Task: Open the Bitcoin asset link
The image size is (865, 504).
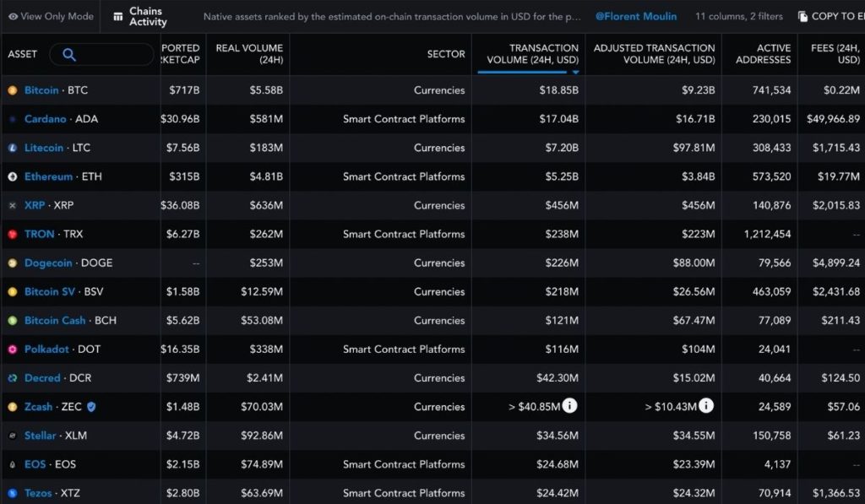Action: click(x=41, y=89)
